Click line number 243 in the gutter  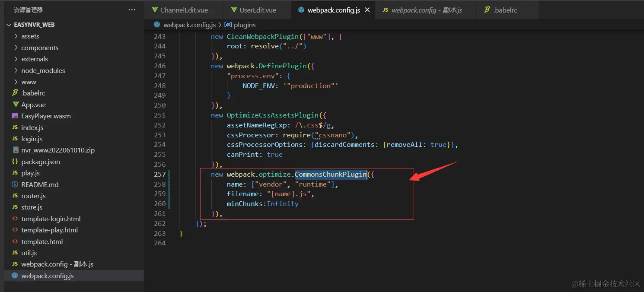[160, 36]
